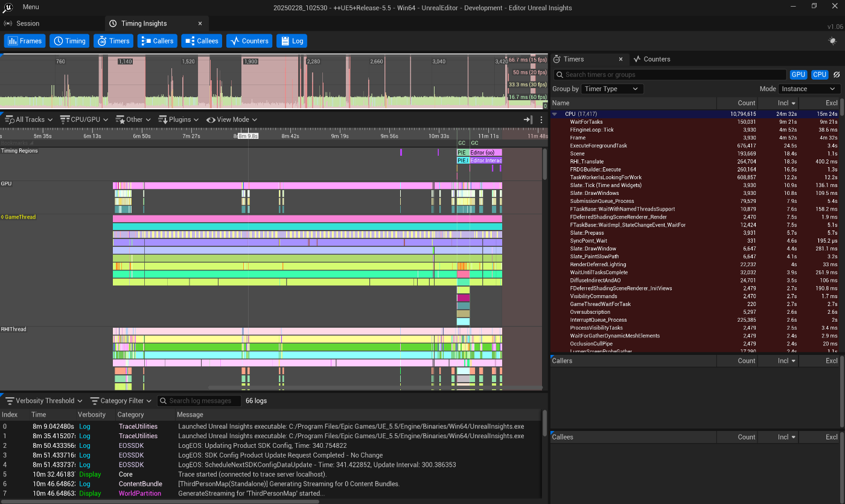Sort log by the Verbosity column
Viewport: 845px width, 504px height.
pyautogui.click(x=95, y=415)
